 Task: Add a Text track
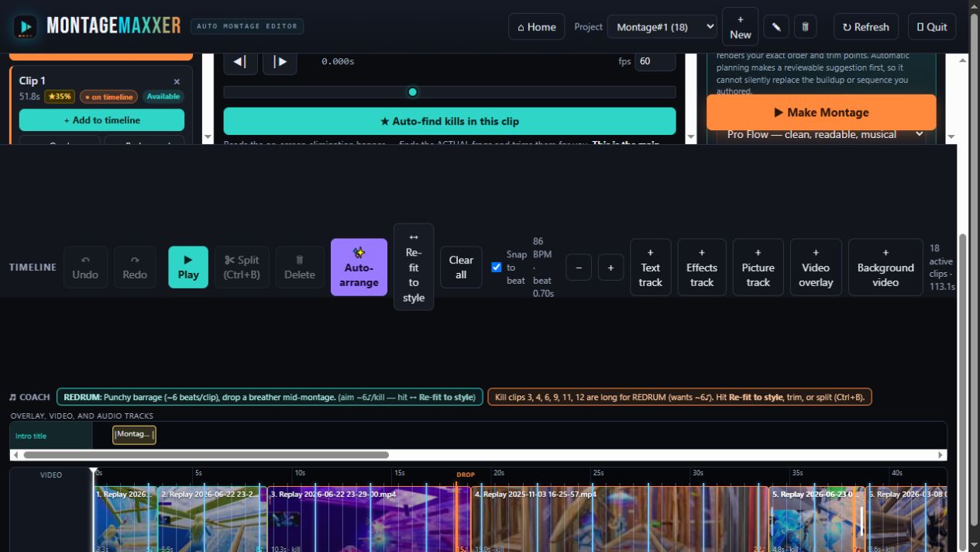651,267
